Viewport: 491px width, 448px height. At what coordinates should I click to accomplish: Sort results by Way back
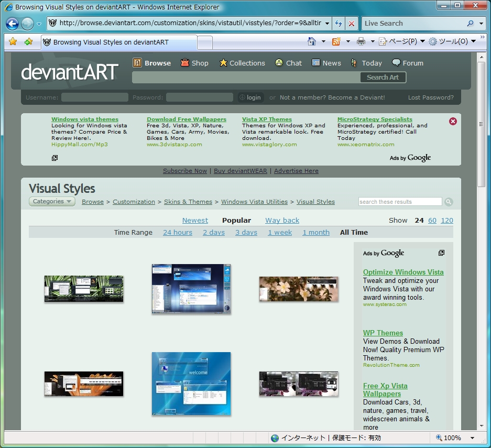tap(282, 221)
